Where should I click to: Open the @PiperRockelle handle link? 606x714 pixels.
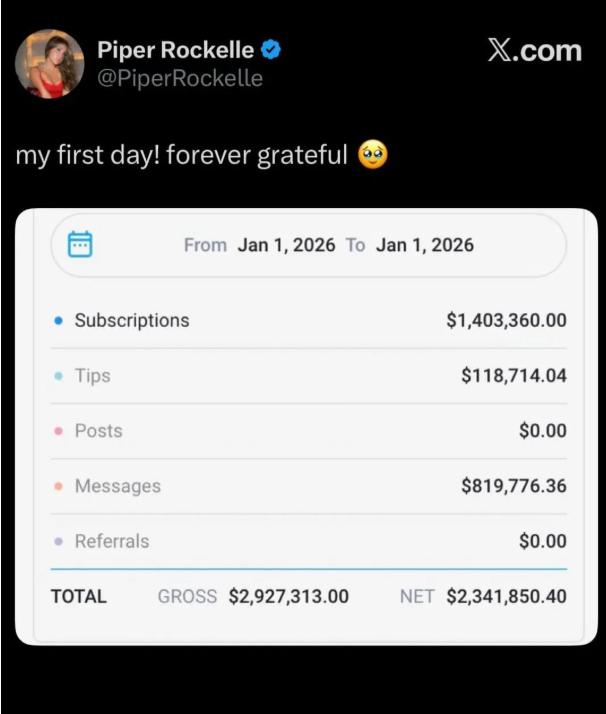(180, 78)
